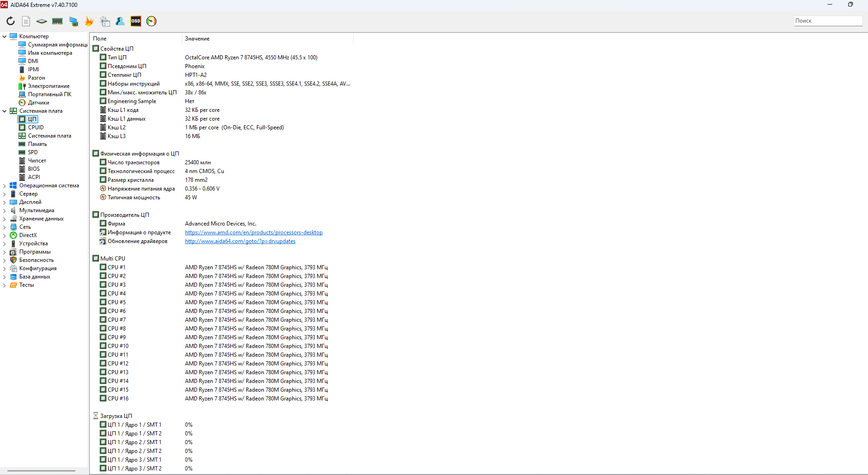Collapse the Компьютер tree node
This screenshot has height=475, width=868.
[5, 36]
